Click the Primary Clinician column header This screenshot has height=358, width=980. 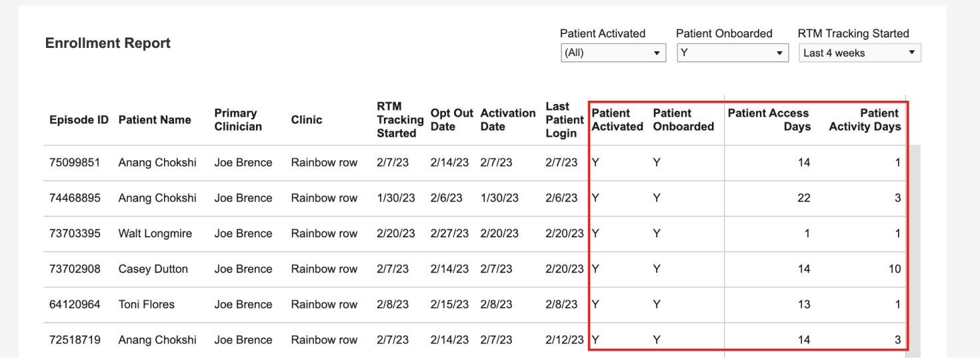tap(238, 120)
